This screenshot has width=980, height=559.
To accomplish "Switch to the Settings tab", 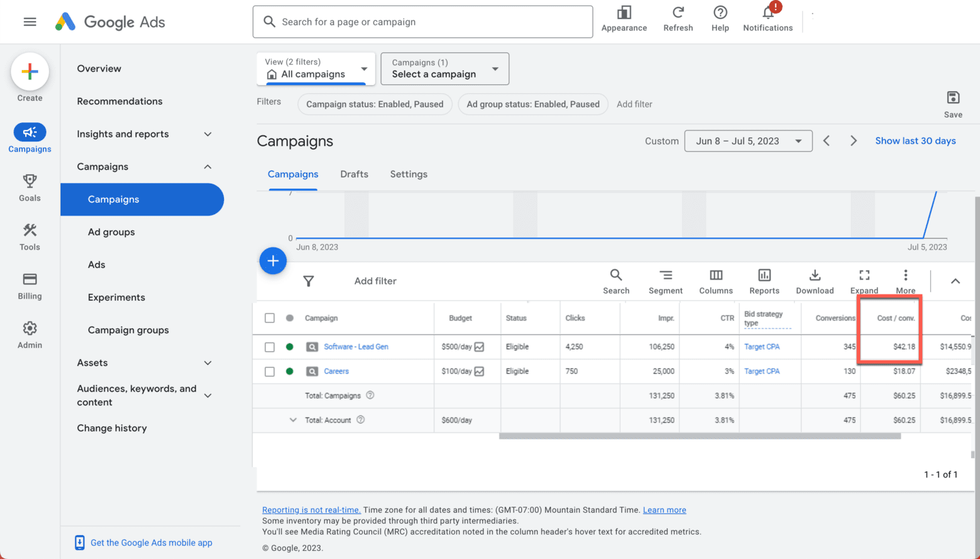I will point(408,174).
